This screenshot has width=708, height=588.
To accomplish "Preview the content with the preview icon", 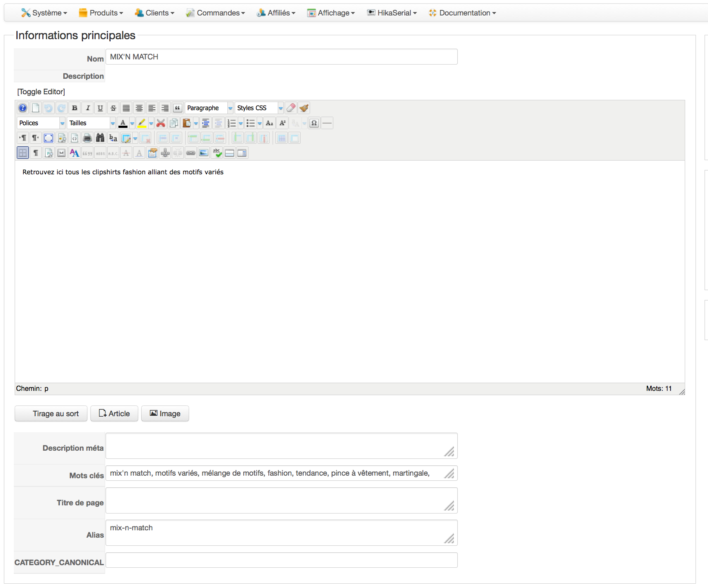I will (62, 138).
